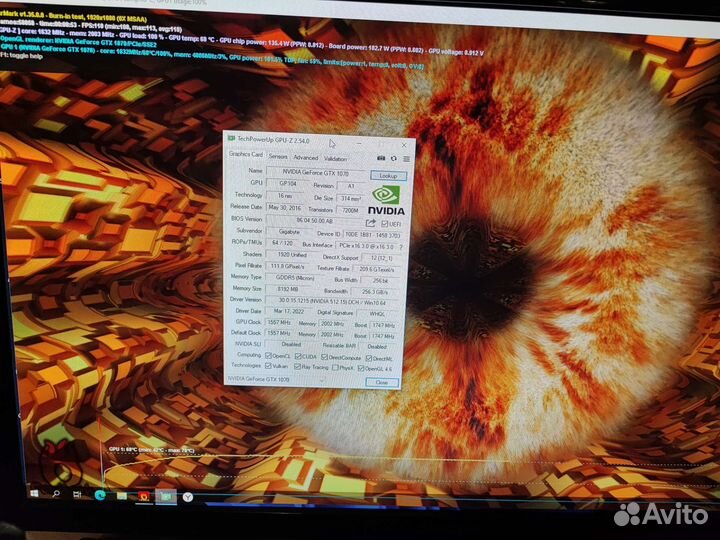The height and width of the screenshot is (540, 720).
Task: Click the Driver Date field Mar 17, 2022
Action: pos(289,311)
